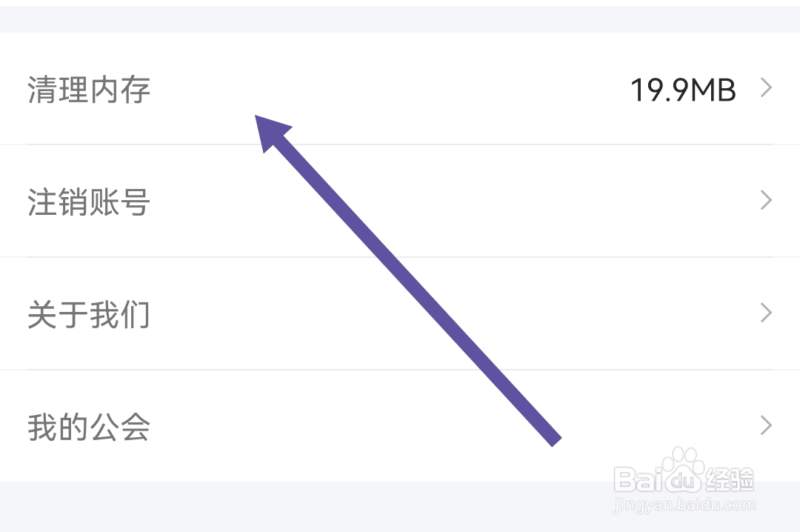The image size is (800, 532).
Task: Tap the chevron beside 19.9MB
Action: [x=766, y=88]
